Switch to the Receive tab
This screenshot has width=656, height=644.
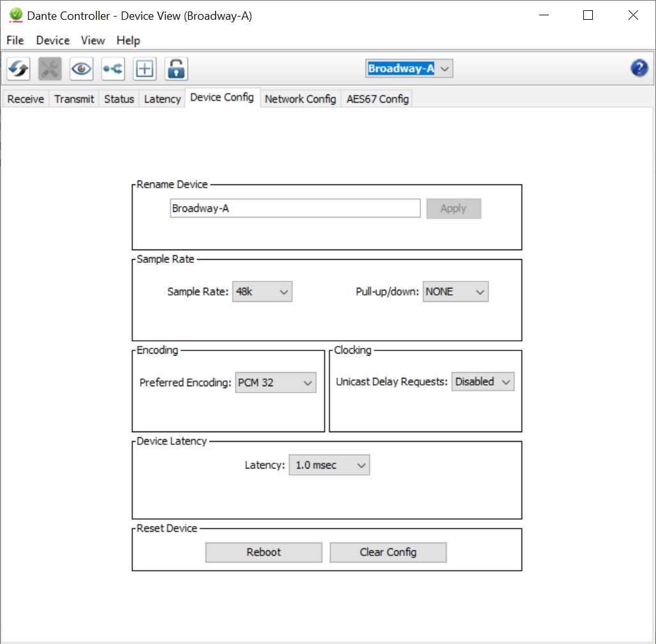[26, 99]
